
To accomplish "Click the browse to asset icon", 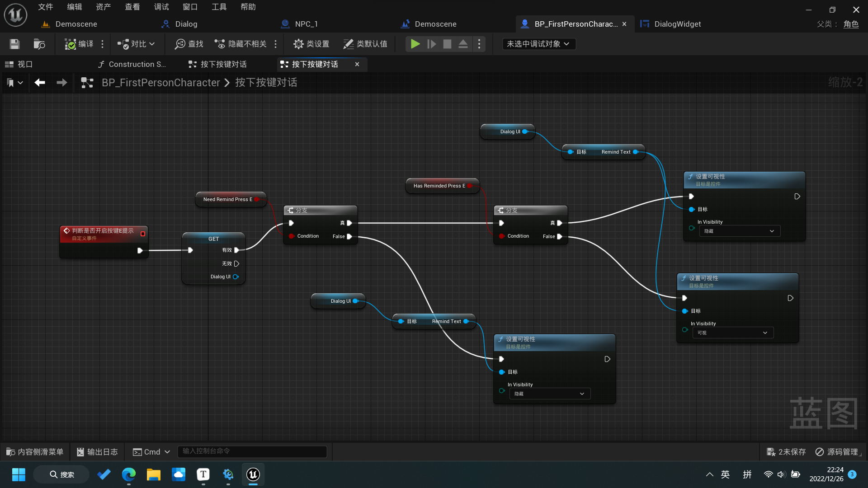I will (x=39, y=44).
